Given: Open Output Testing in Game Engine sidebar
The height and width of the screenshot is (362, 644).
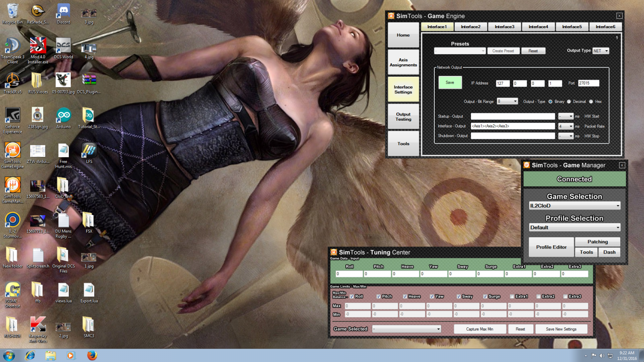Looking at the screenshot, I should [403, 117].
